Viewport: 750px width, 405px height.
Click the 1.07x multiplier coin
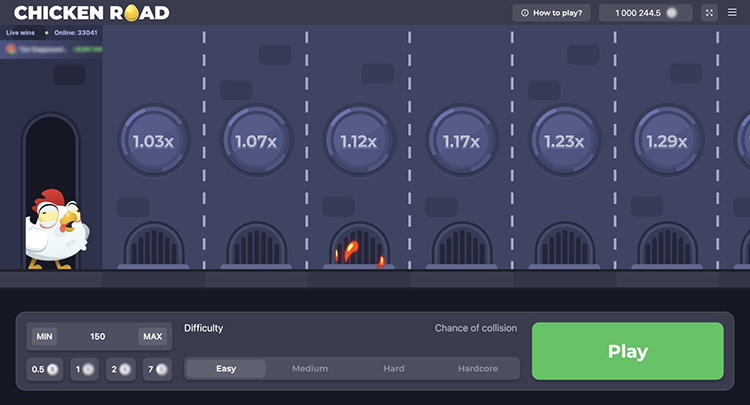point(255,142)
